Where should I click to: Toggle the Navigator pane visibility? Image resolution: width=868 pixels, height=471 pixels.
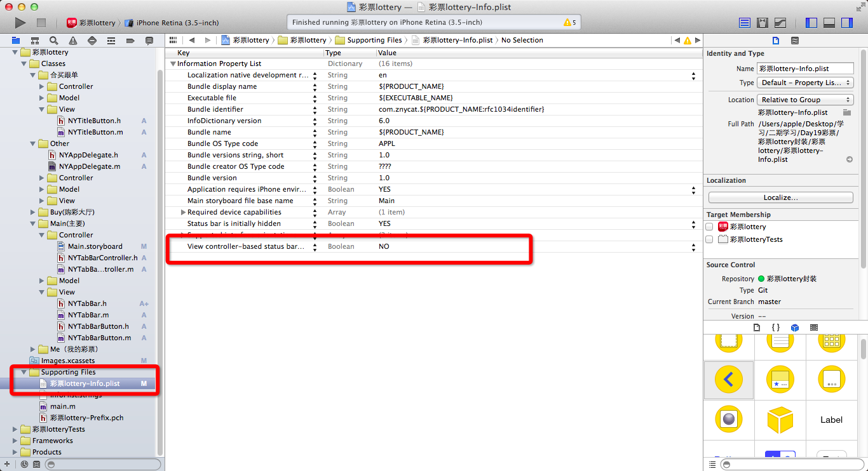[811, 23]
